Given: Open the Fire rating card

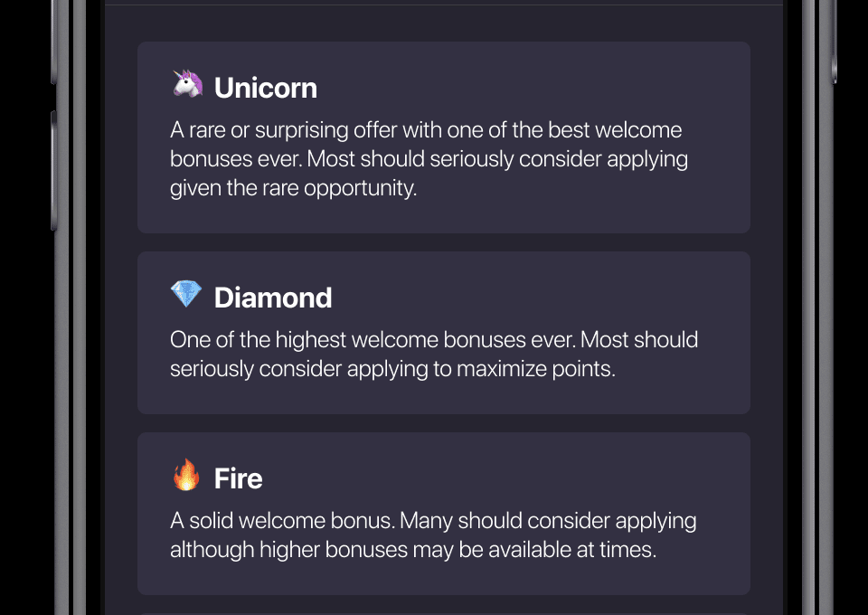Looking at the screenshot, I should (444, 514).
